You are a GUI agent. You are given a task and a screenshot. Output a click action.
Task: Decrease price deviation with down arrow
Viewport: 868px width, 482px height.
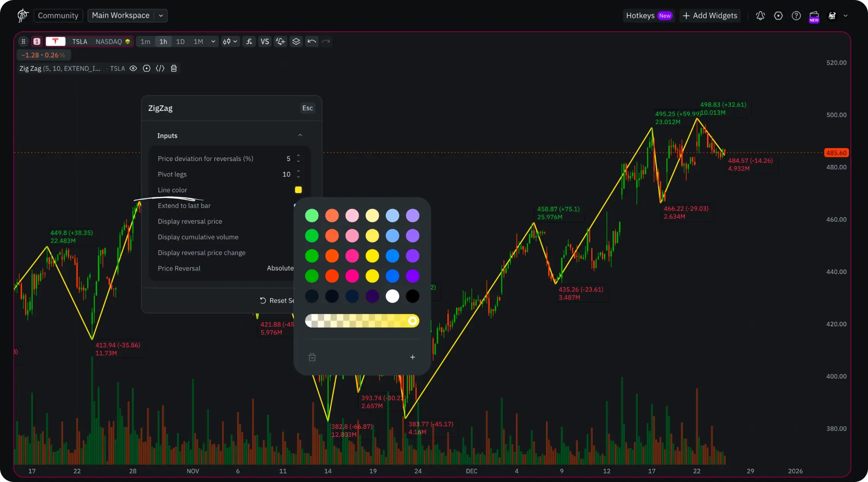[x=298, y=161]
